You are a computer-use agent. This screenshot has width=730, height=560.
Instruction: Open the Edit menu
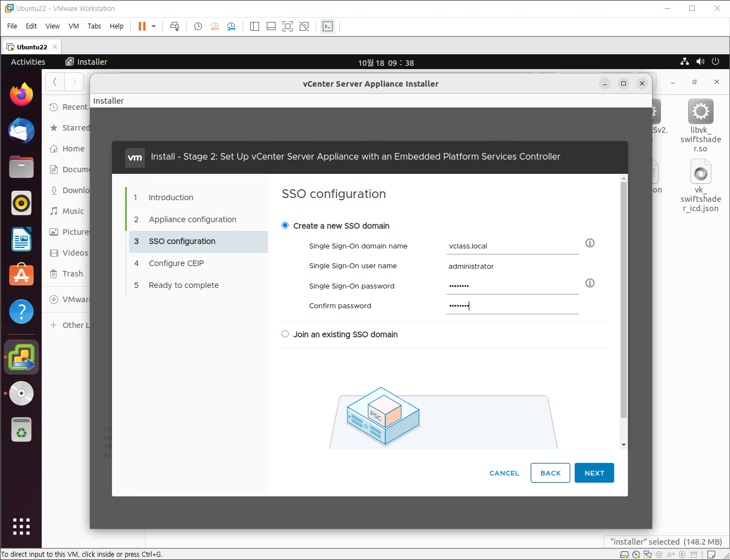[31, 26]
